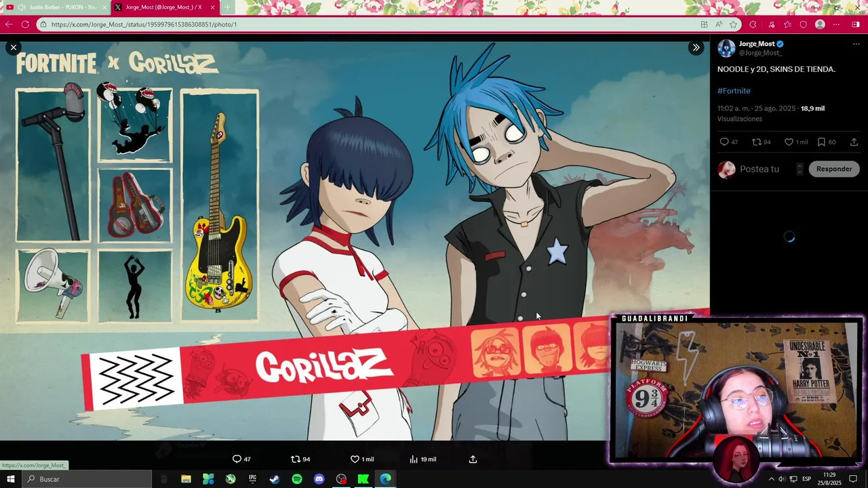Select the Jorge_Most X browser tab
Image resolution: width=868 pixels, height=488 pixels.
(x=165, y=7)
